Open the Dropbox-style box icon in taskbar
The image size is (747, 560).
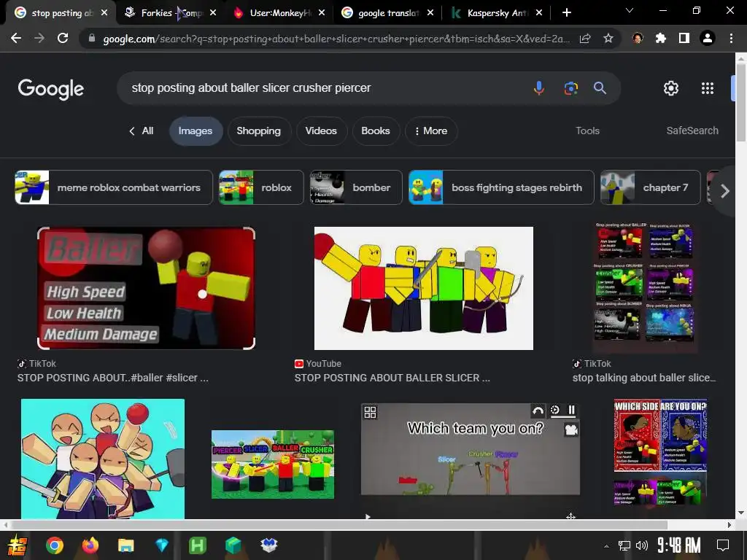tap(269, 545)
